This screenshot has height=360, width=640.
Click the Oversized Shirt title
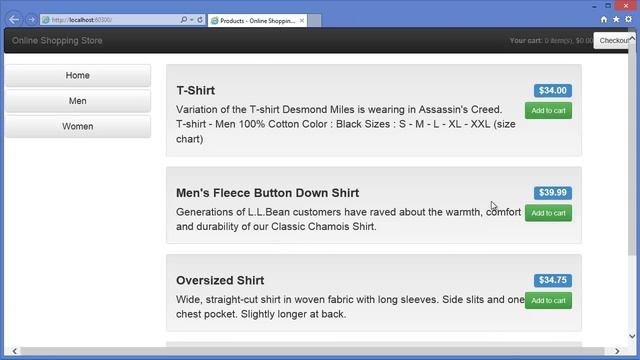pyautogui.click(x=220, y=280)
